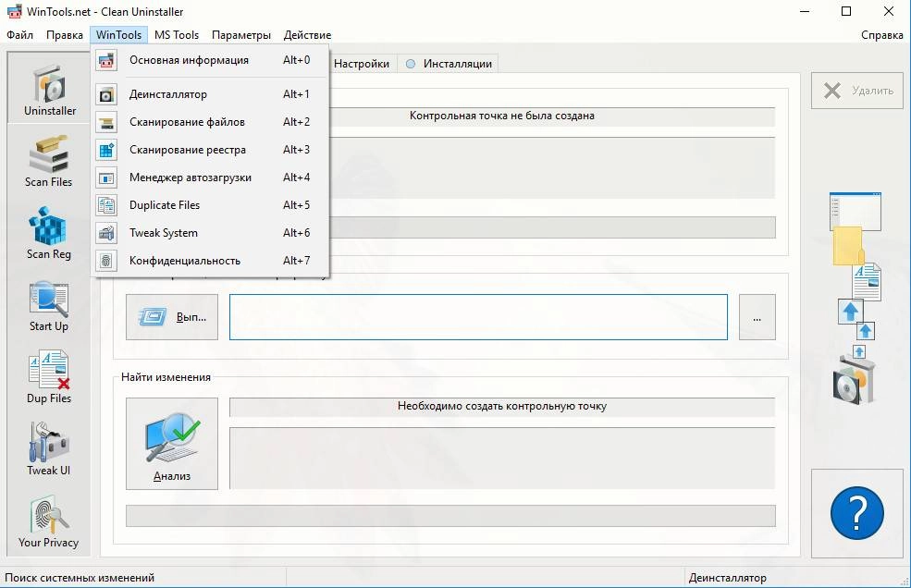This screenshot has height=588, width=911.
Task: Switch to the Настройки tab
Action: pyautogui.click(x=362, y=64)
